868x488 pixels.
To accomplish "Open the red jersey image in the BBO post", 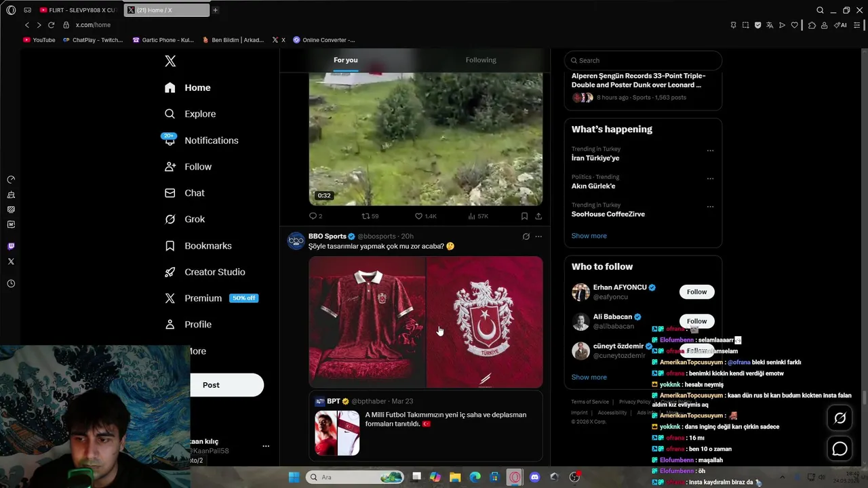I will pyautogui.click(x=367, y=322).
